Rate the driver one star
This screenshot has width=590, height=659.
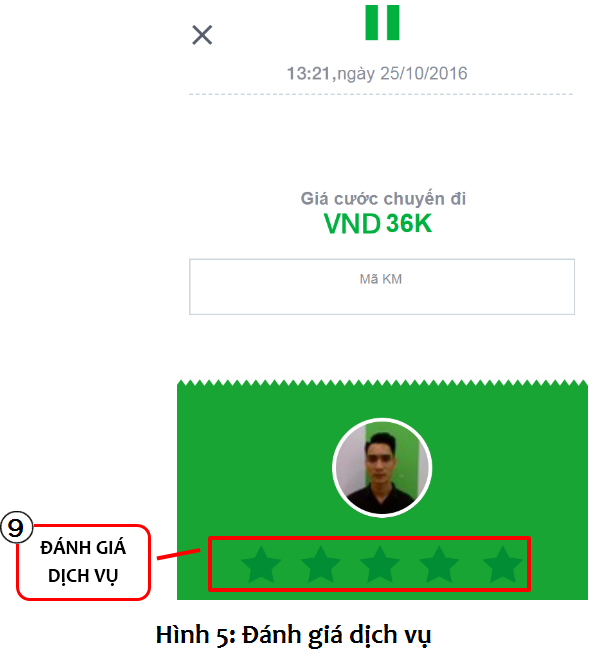[261, 564]
